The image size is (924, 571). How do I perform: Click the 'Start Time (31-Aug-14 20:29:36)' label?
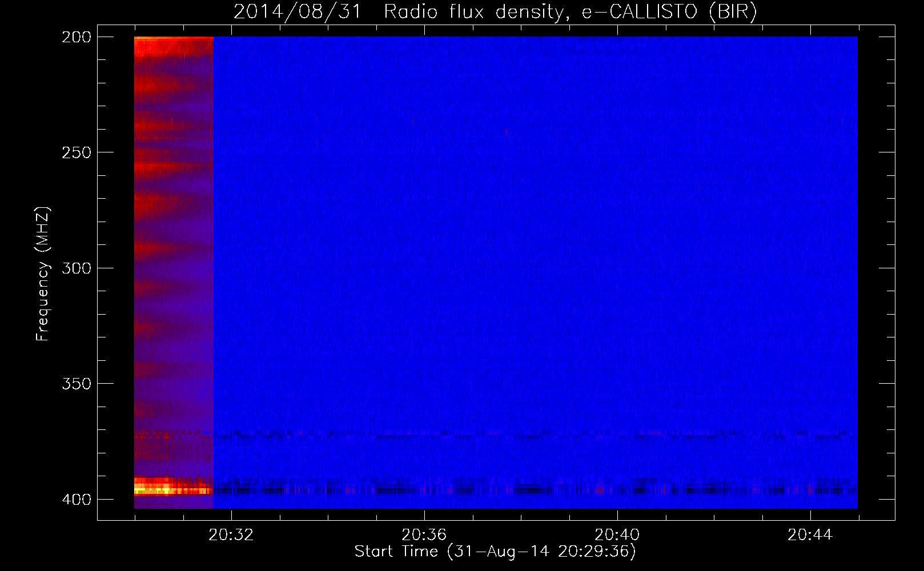tap(495, 552)
